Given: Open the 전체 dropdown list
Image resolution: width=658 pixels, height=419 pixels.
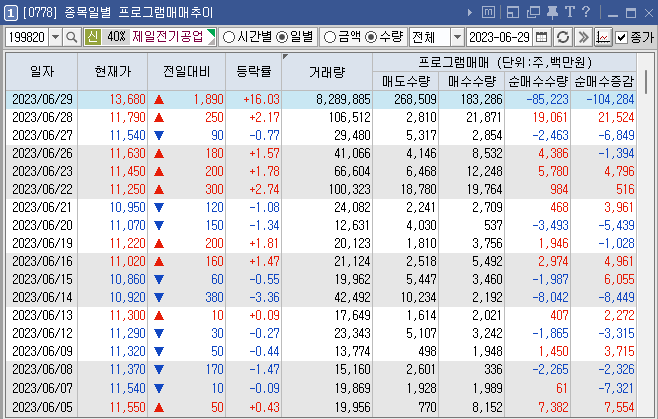Looking at the screenshot, I should (457, 37).
